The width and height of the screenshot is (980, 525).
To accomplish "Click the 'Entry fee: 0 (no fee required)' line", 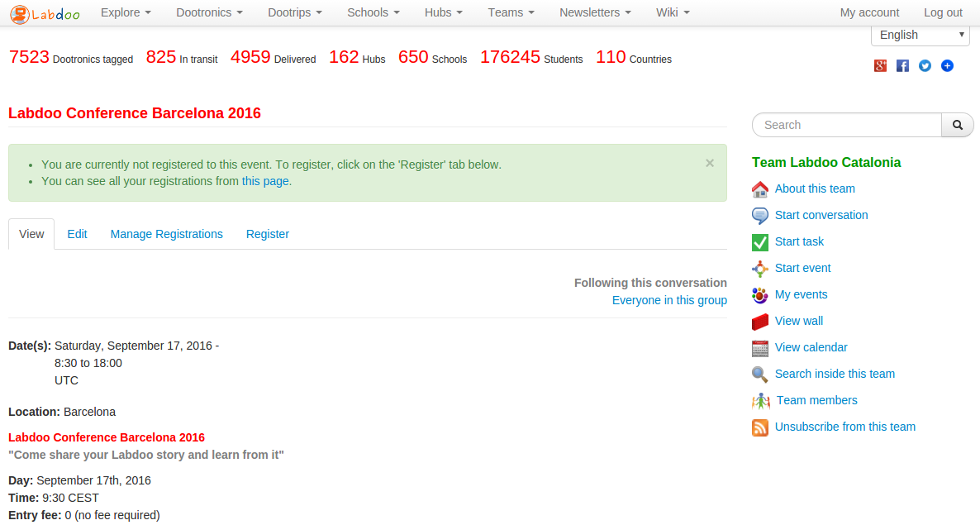I will pyautogui.click(x=84, y=516).
